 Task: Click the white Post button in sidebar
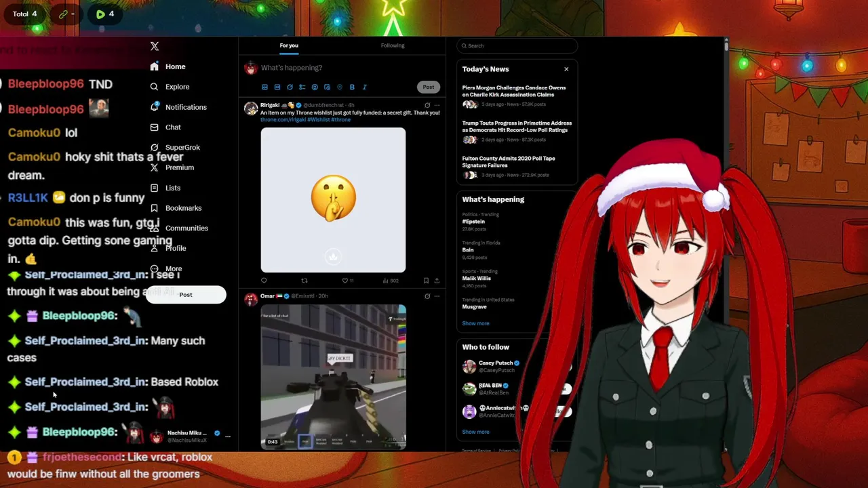click(186, 295)
